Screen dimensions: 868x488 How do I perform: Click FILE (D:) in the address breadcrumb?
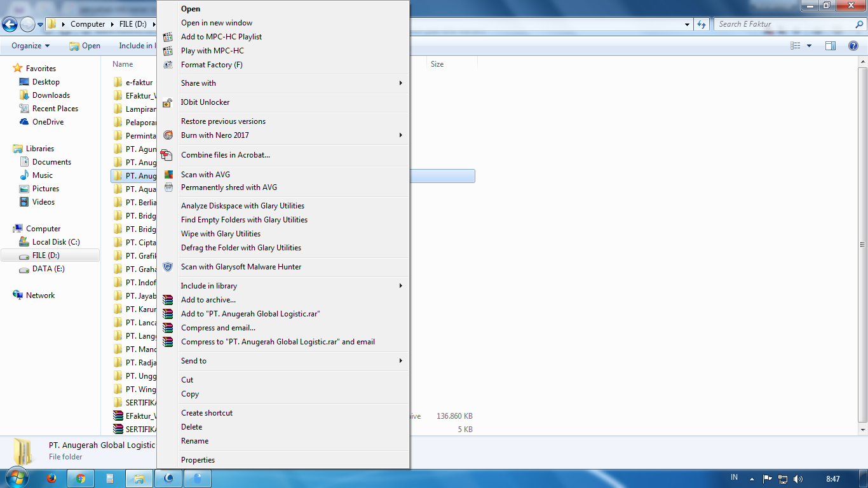133,24
